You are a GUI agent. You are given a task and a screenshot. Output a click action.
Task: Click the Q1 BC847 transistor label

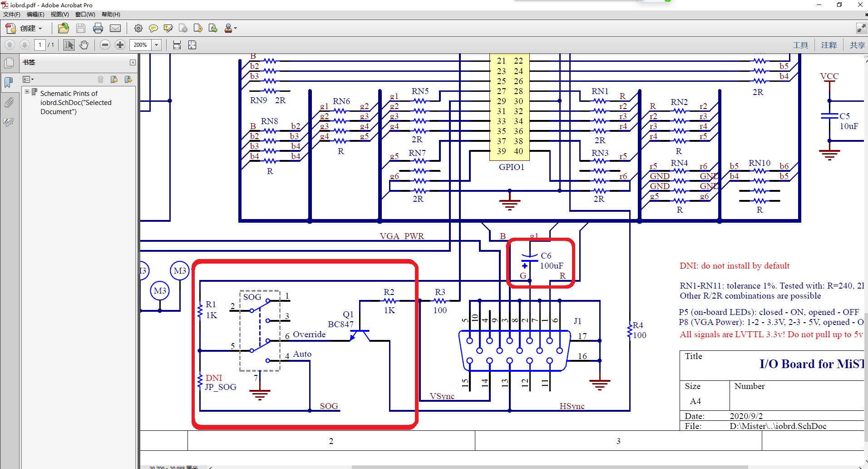point(341,319)
